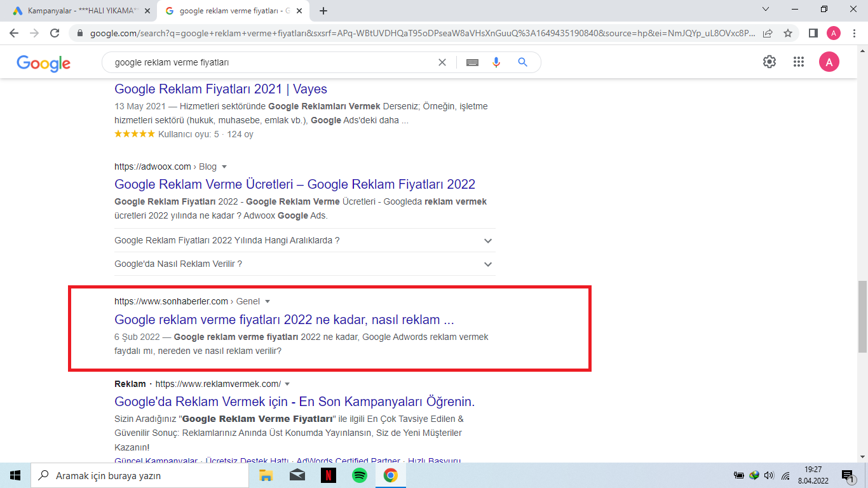
Task: Toggle the Chrome side panel
Action: click(x=813, y=33)
